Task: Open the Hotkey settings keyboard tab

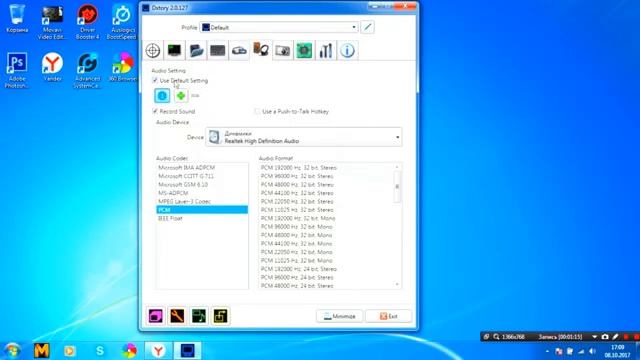Action: [x=218, y=51]
